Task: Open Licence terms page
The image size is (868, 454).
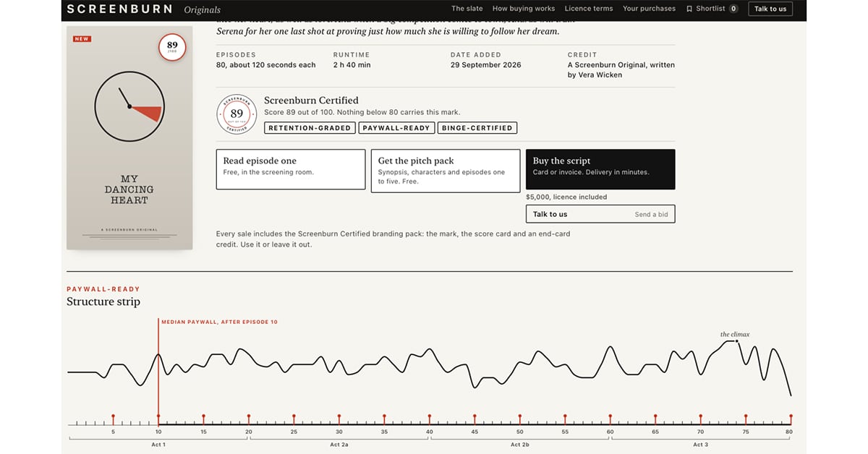Action: [x=589, y=9]
